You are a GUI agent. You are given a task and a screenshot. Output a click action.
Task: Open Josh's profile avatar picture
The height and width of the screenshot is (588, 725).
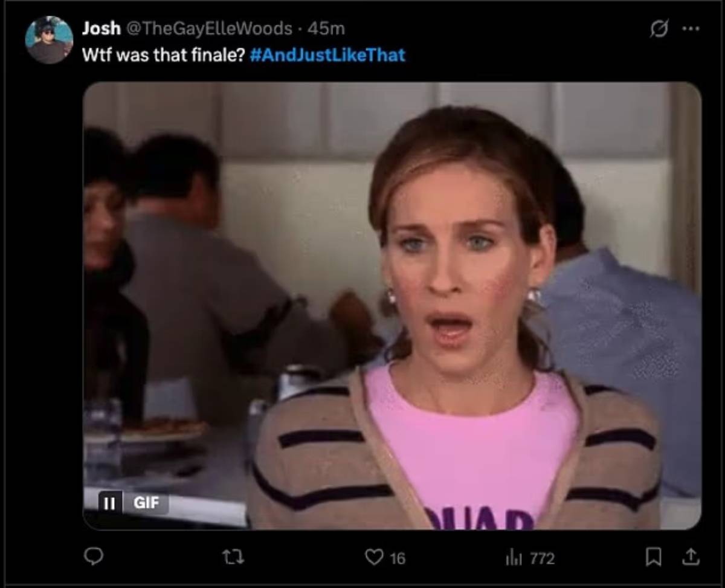point(49,40)
